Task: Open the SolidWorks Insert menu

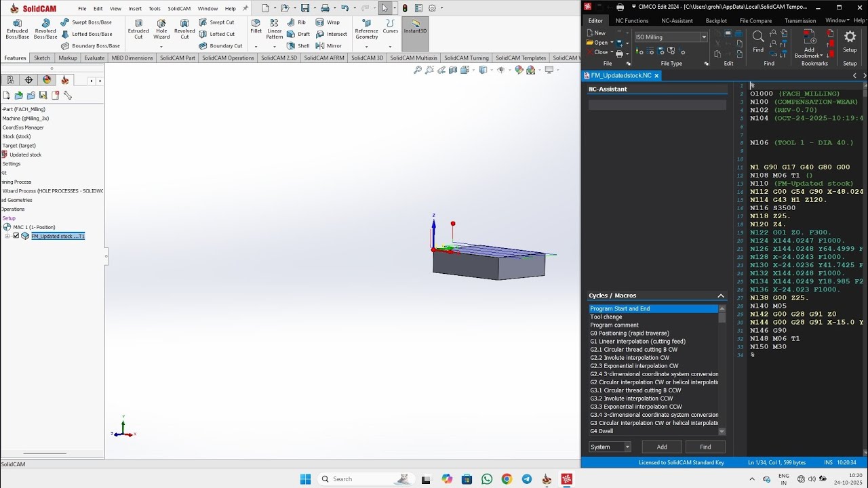Action: [x=135, y=9]
